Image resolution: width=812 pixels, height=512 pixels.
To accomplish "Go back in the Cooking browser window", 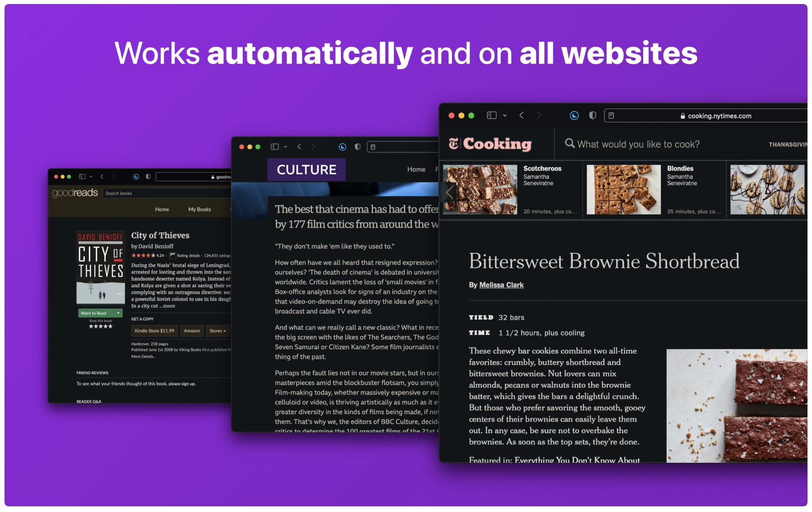I will tap(522, 115).
